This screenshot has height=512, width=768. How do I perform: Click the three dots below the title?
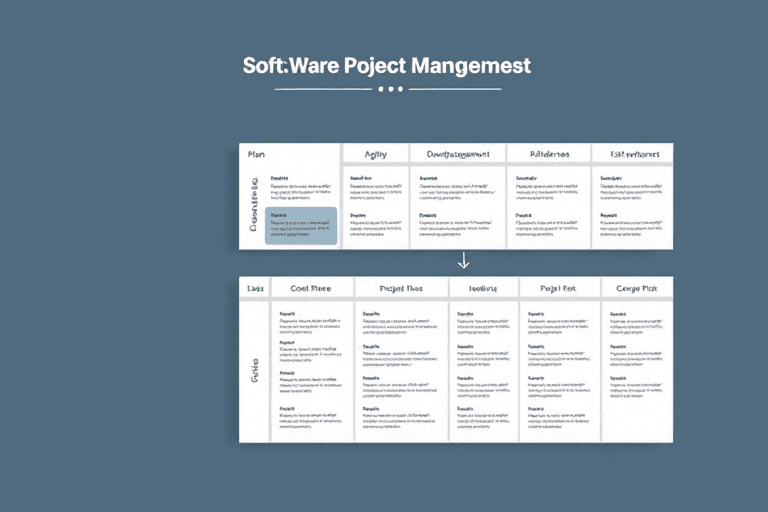click(x=389, y=89)
